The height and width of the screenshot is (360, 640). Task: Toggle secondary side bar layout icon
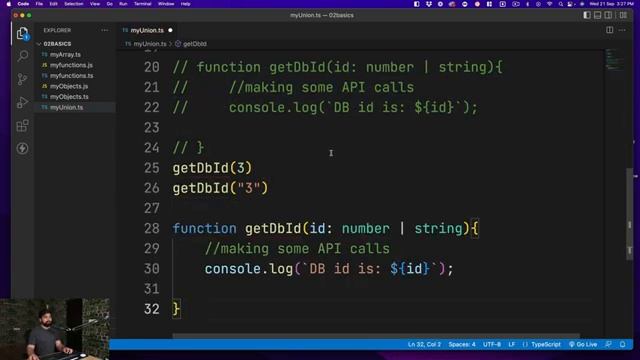click(x=608, y=15)
